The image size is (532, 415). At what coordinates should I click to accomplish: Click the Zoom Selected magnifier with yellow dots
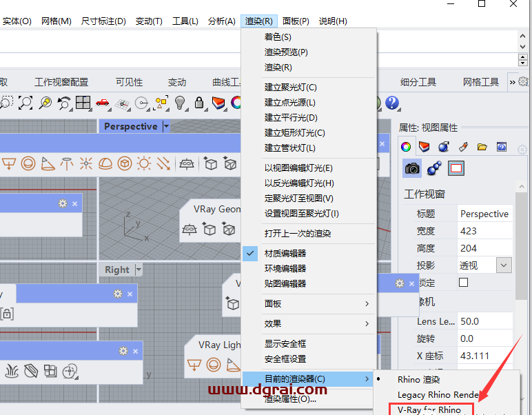click(x=45, y=103)
